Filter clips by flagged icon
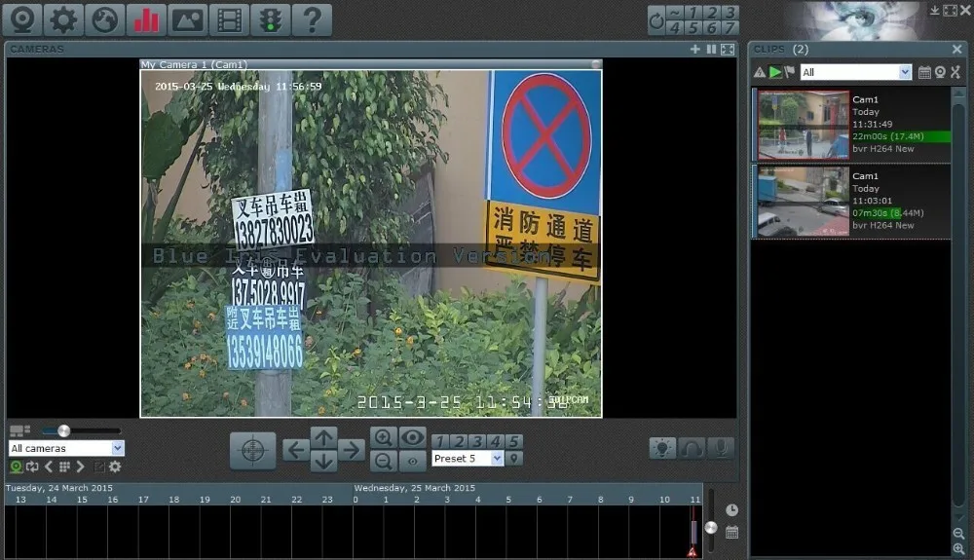Image resolution: width=974 pixels, height=560 pixels. point(790,73)
